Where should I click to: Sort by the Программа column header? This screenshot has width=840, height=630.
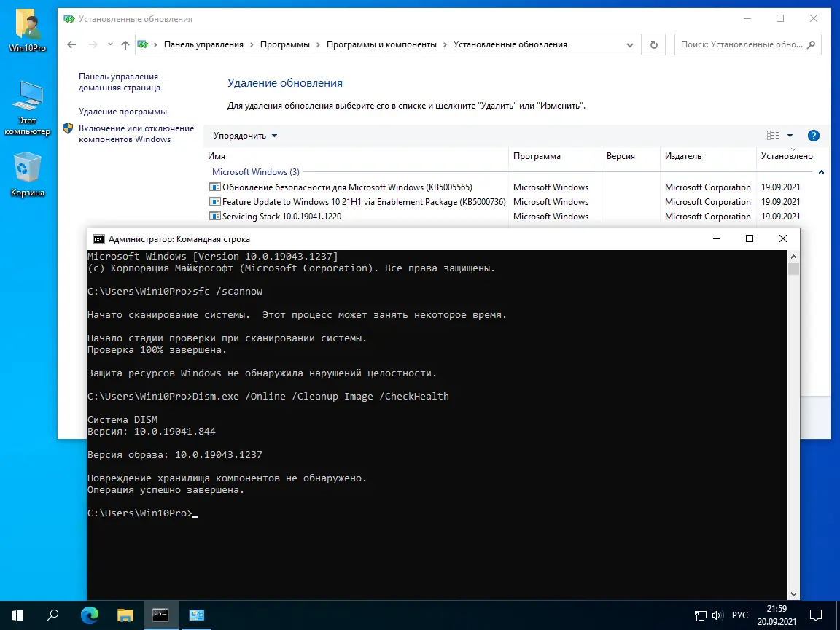555,156
